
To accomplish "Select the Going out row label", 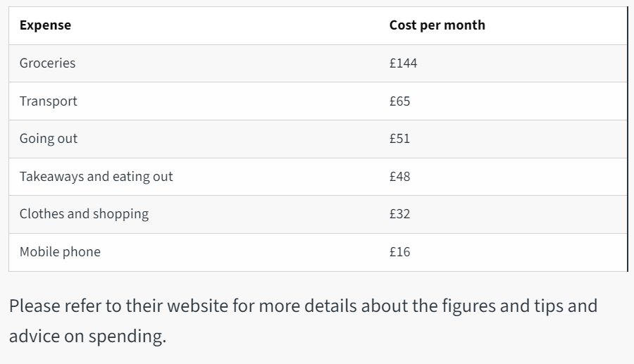I will point(49,139).
